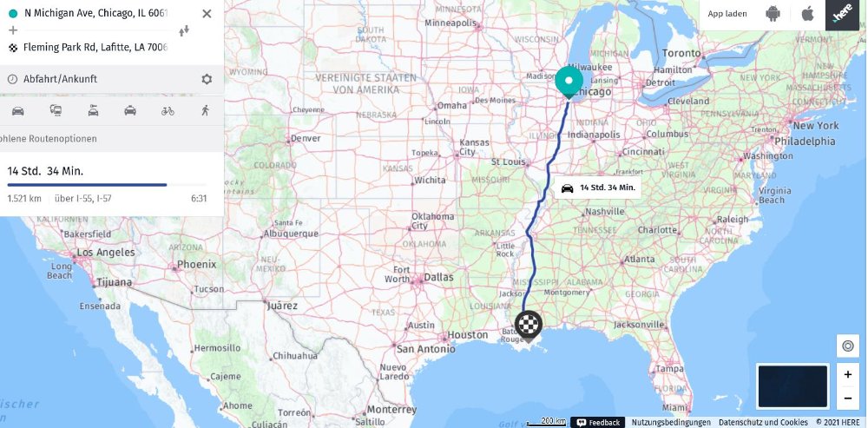Screen dimensions: 868x428
Task: Choose the public transit mode icon
Action: click(x=56, y=111)
